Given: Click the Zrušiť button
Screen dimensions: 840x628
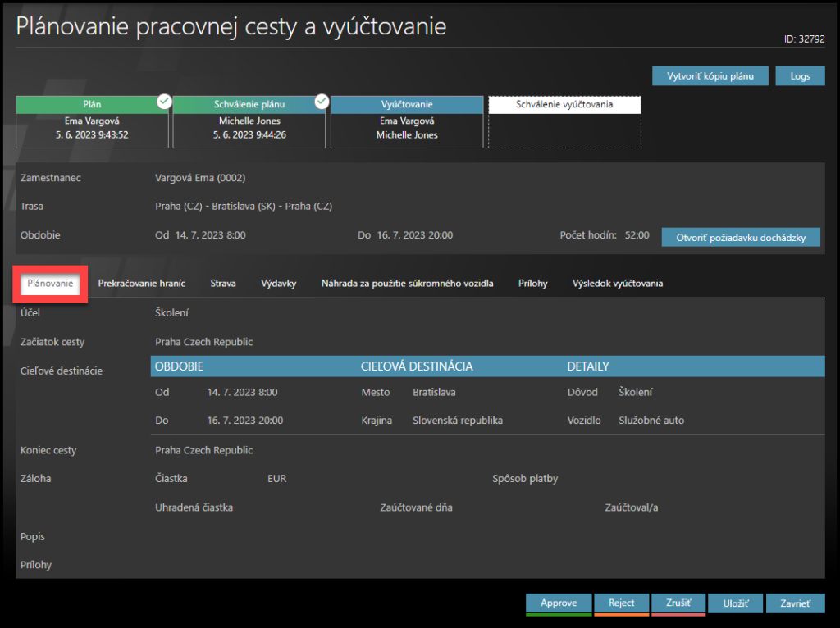Looking at the screenshot, I should pos(678,603).
